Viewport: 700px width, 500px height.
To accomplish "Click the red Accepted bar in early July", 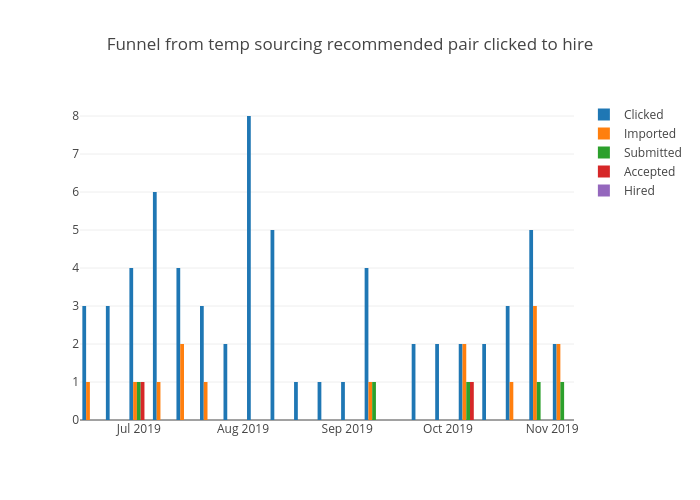I will coord(143,400).
